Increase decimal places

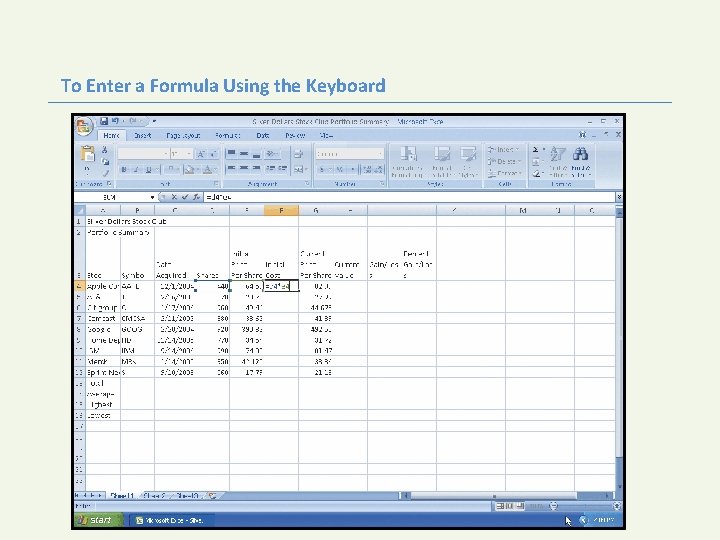coord(367,170)
